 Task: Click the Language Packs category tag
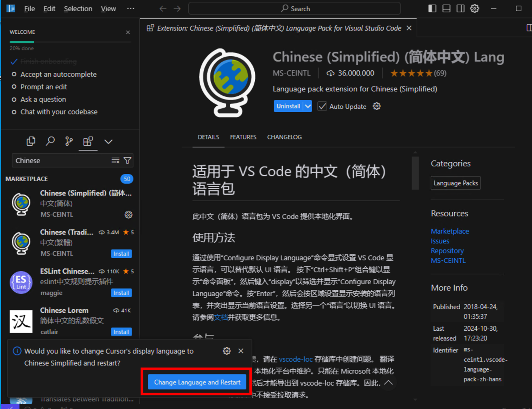click(x=456, y=183)
